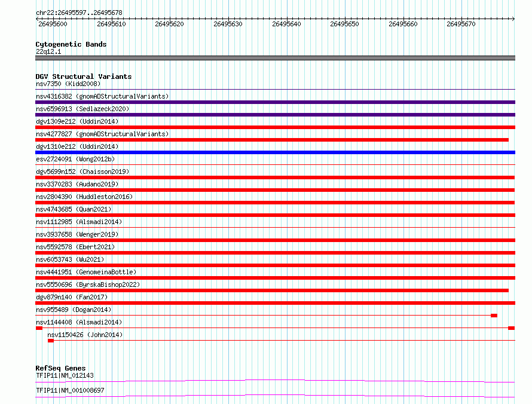Click ruler coordinate 26495620
Viewport: 532px width, 404px height.
pyautogui.click(x=169, y=24)
